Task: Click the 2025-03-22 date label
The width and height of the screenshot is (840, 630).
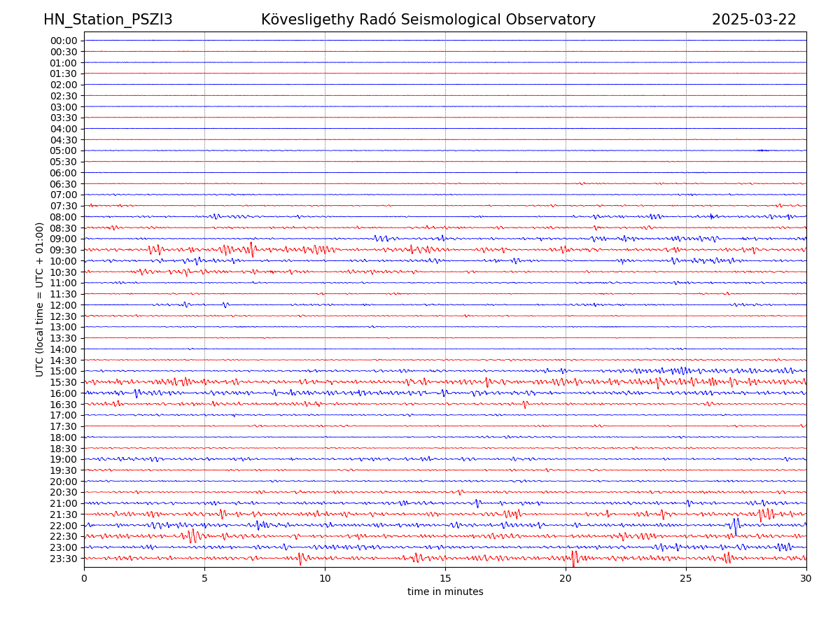Action: coord(754,20)
